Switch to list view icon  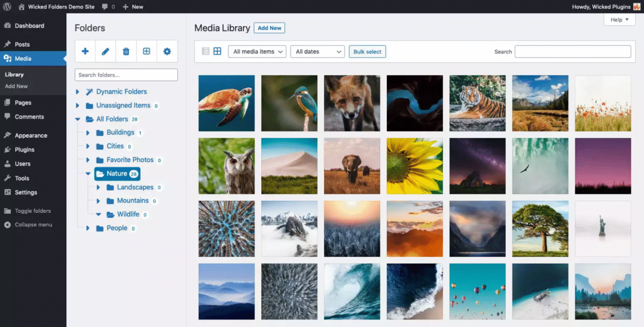point(205,51)
